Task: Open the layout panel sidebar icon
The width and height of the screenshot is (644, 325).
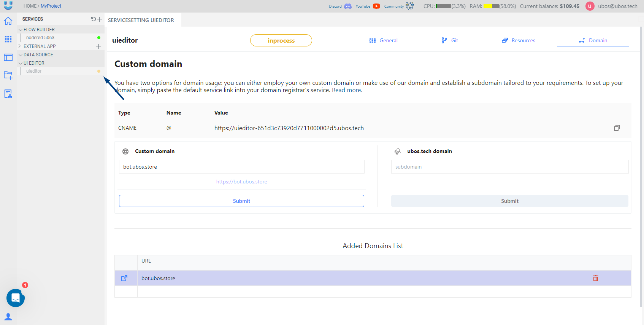Action: pyautogui.click(x=8, y=57)
